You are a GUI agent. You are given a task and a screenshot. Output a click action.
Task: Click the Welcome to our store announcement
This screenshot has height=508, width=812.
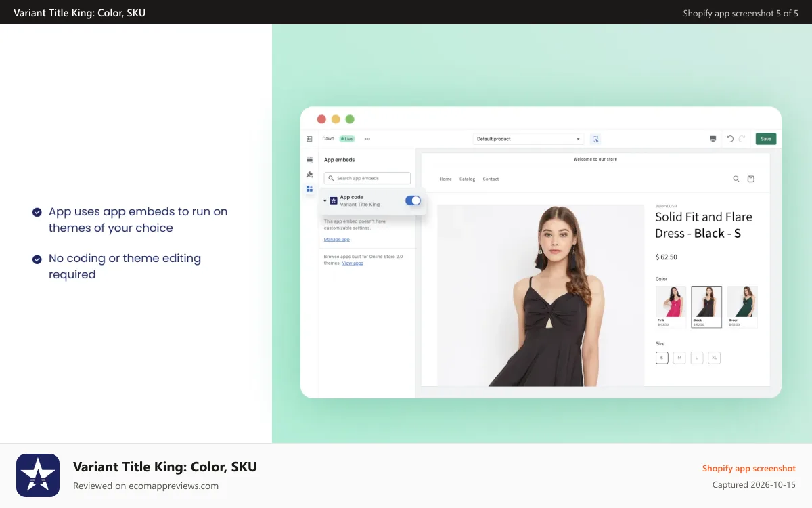pos(595,159)
